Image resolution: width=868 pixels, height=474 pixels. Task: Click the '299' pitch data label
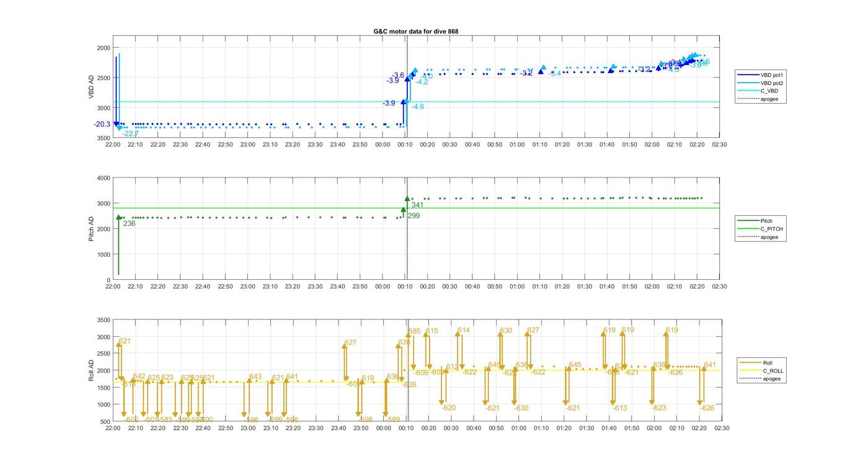coord(414,216)
